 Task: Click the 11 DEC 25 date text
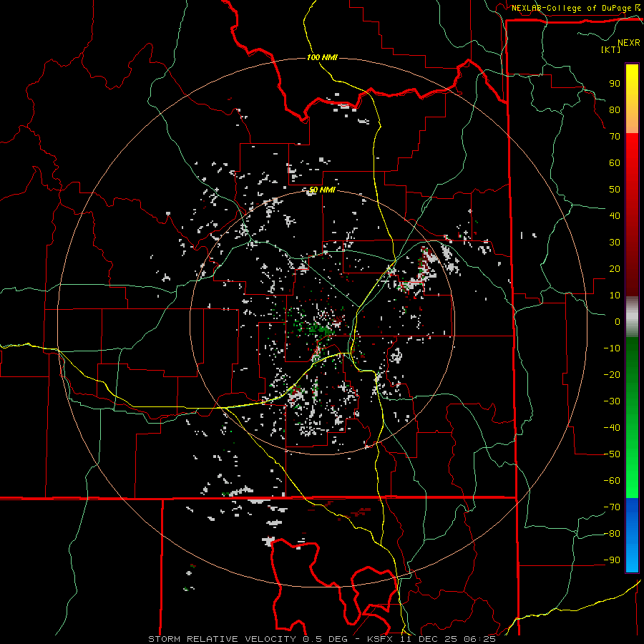[x=429, y=639]
